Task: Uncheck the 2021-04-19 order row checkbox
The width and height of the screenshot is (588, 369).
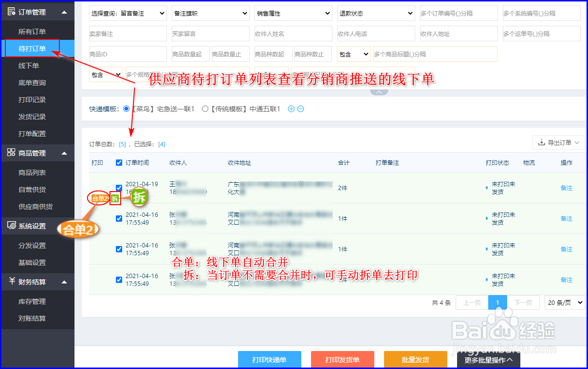Action: click(x=118, y=187)
